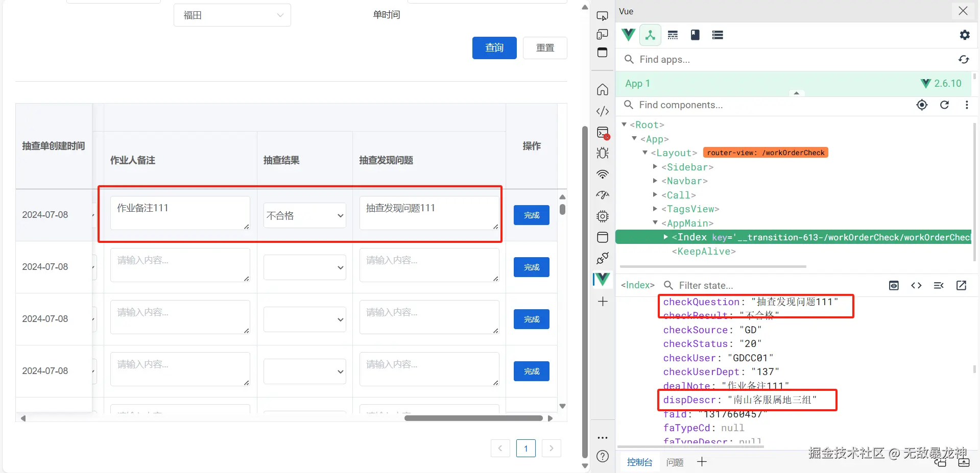Select App 1 in apps list
This screenshot has height=473, width=980.
click(793, 84)
